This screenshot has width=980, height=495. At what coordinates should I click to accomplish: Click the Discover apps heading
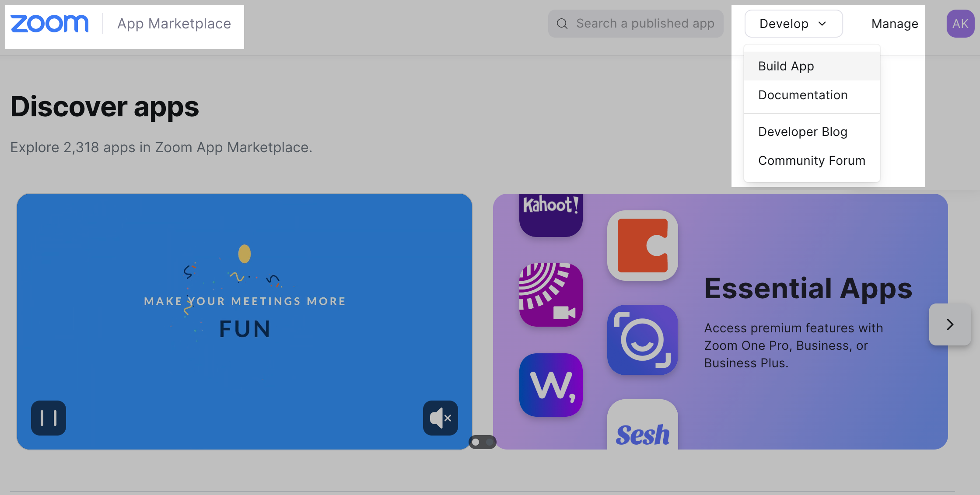[x=105, y=107]
